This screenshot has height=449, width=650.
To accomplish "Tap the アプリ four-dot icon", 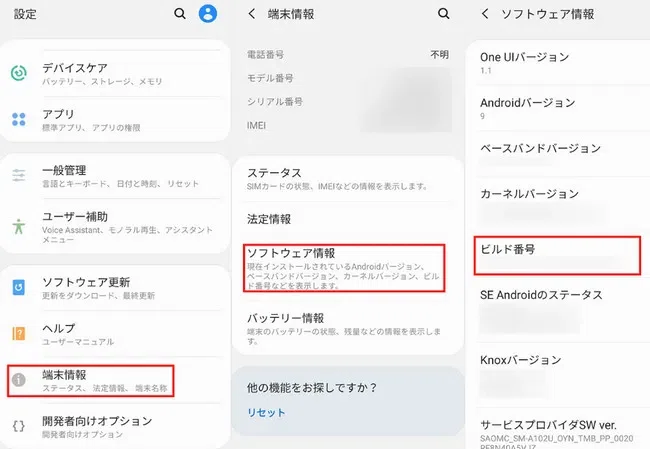I will coord(19,119).
